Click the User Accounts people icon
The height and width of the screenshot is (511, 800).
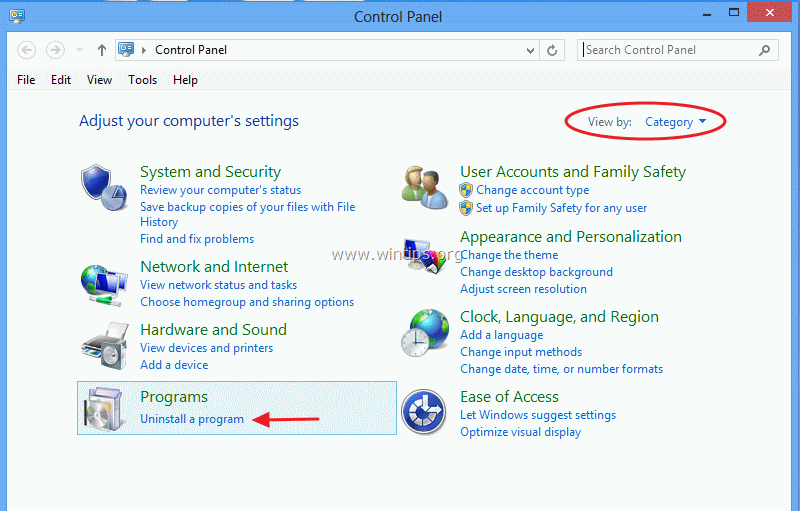pos(424,187)
